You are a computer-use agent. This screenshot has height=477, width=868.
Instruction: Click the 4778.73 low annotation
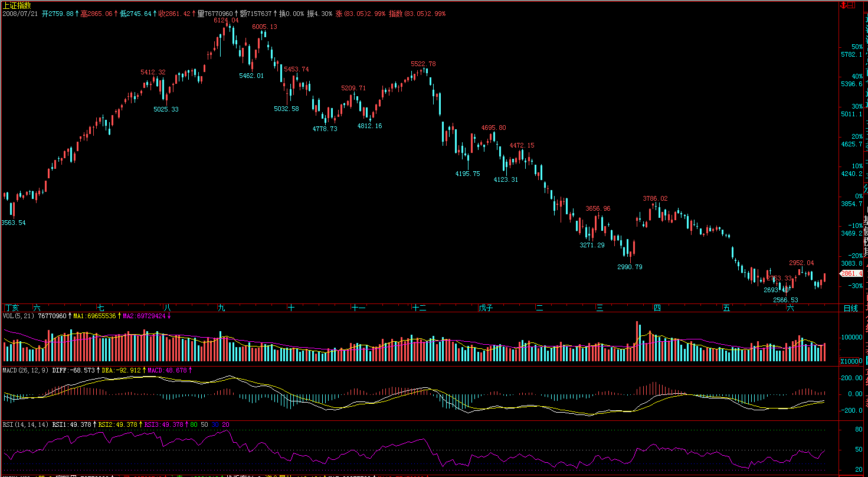[x=325, y=129]
